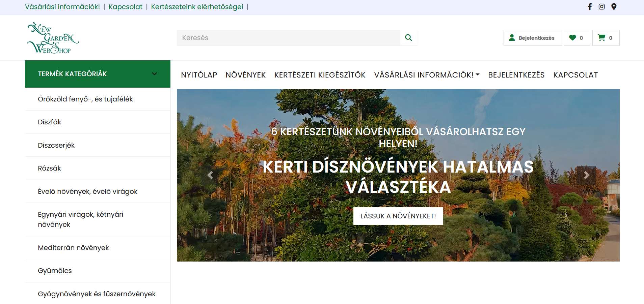Select Egynyári virágok, kétnyári növények category

pyautogui.click(x=98, y=219)
